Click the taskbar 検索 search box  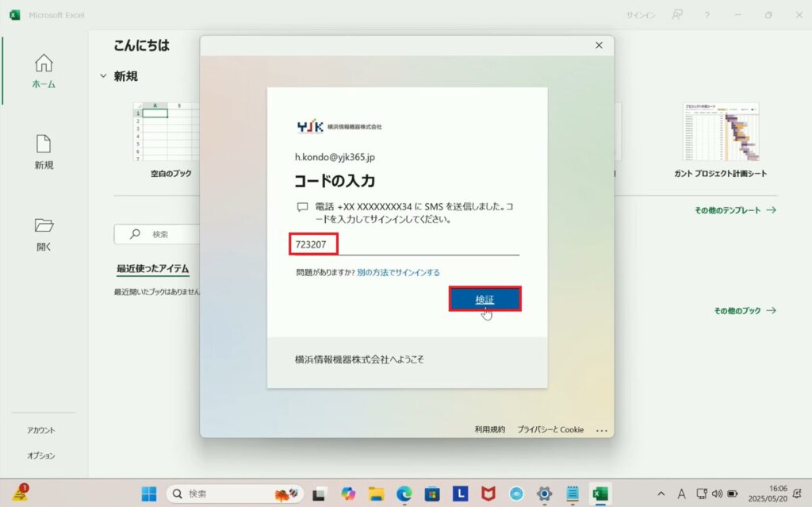235,494
